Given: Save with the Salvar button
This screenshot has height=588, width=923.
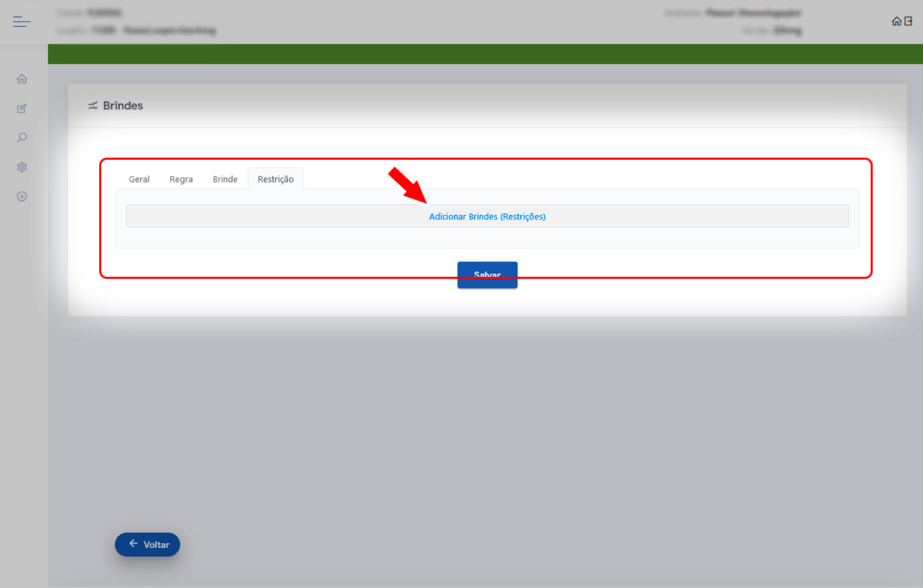Looking at the screenshot, I should [x=487, y=275].
